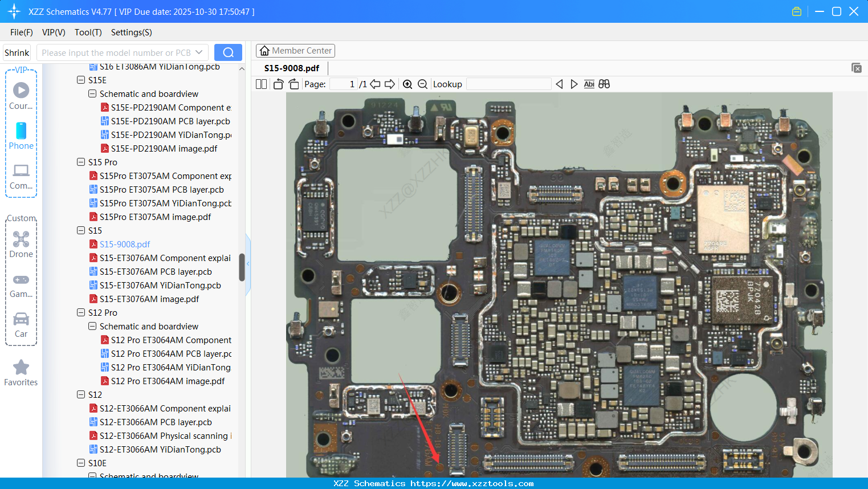Click the Lookup text field
868x489 pixels.
(509, 84)
